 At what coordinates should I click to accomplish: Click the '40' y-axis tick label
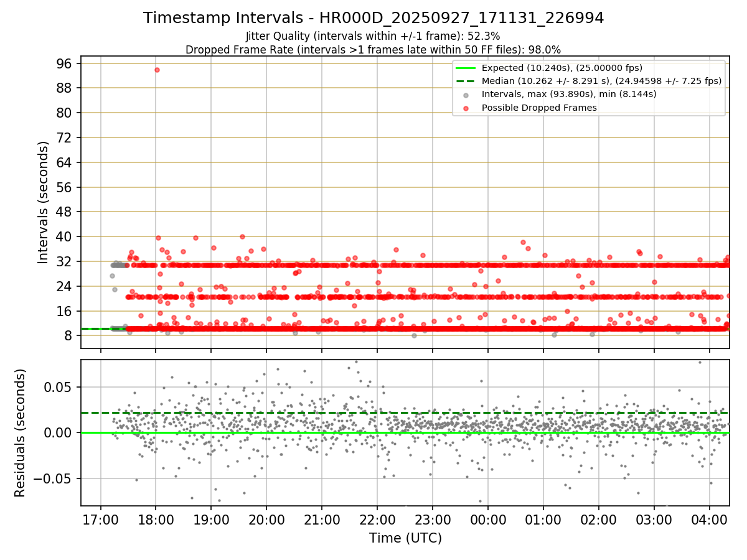coord(64,236)
